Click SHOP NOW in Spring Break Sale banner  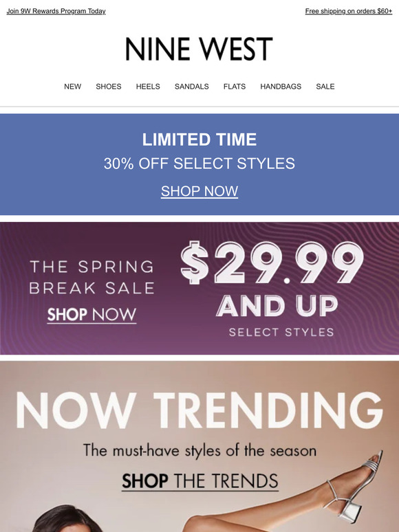click(x=91, y=315)
